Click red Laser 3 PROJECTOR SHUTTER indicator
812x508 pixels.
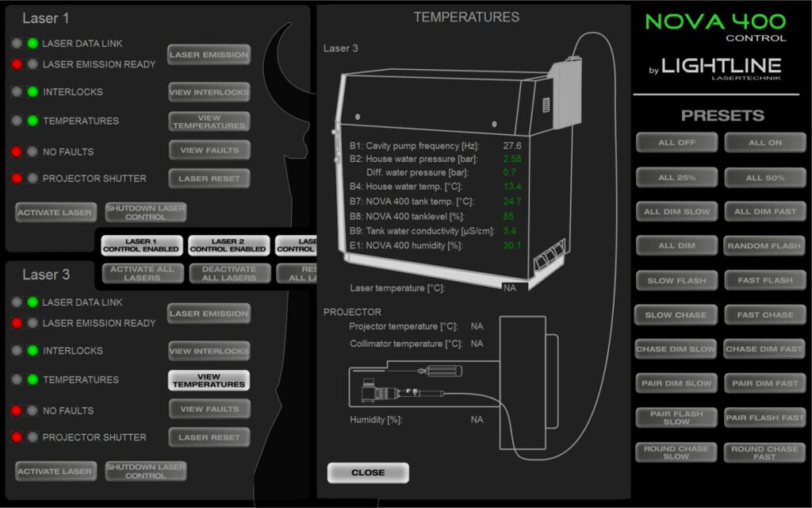pyautogui.click(x=17, y=437)
